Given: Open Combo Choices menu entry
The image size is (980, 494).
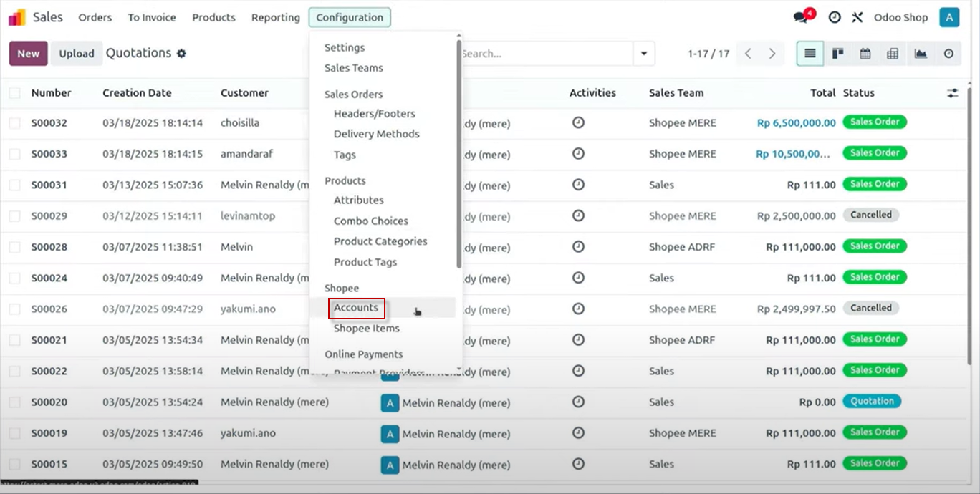Looking at the screenshot, I should pos(371,221).
